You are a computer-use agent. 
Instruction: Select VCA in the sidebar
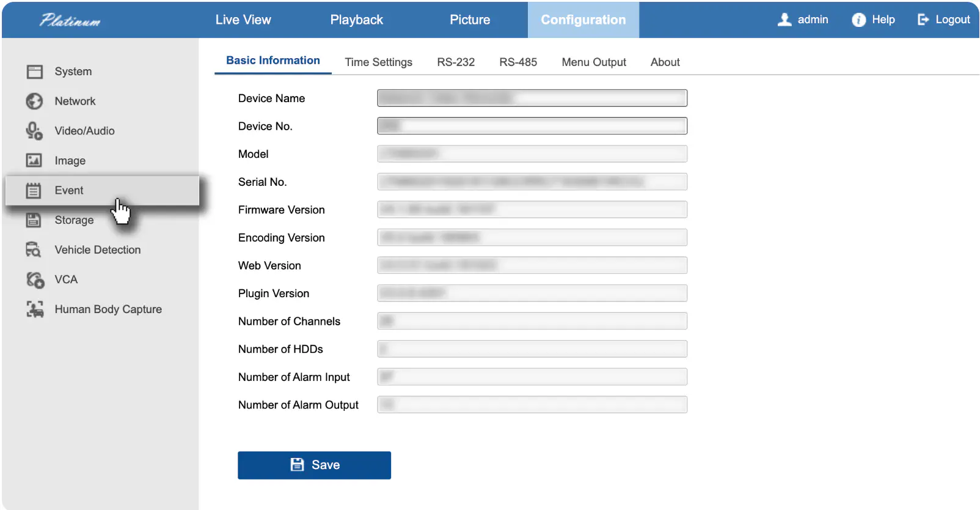66,279
